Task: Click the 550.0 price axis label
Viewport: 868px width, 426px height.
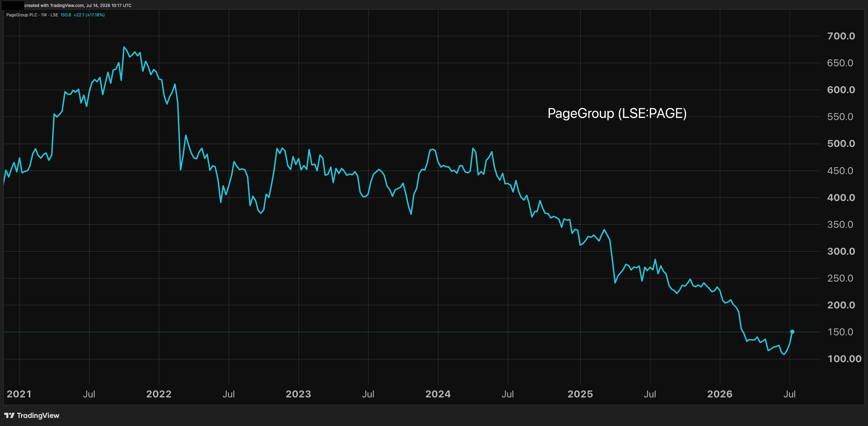Action: (840, 117)
